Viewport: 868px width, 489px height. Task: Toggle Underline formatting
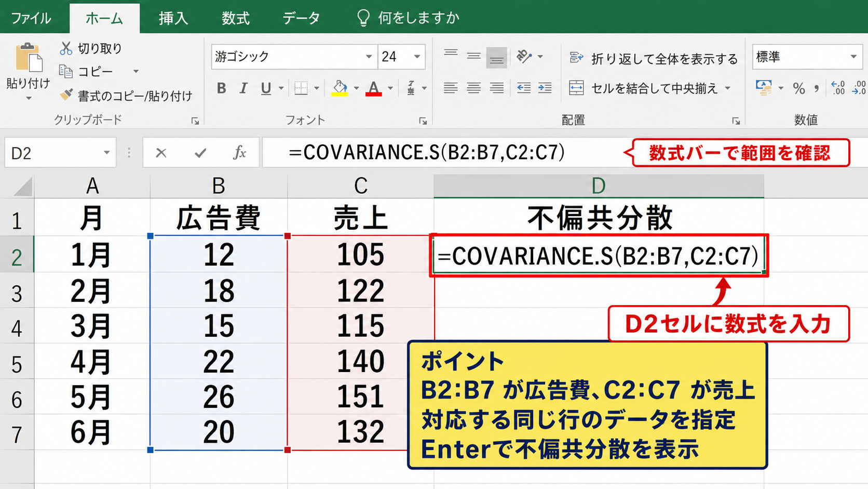[266, 88]
